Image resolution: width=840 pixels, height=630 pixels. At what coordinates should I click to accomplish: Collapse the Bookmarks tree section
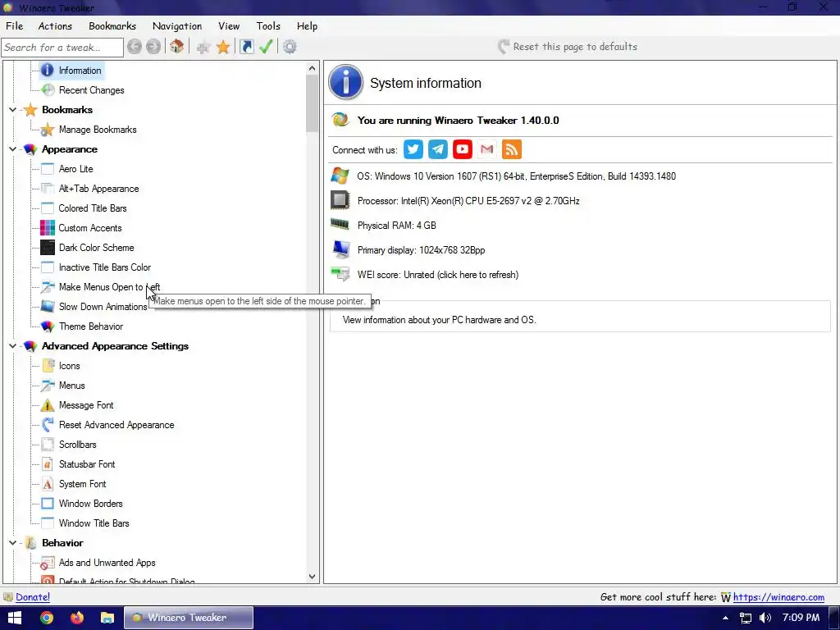(13, 110)
